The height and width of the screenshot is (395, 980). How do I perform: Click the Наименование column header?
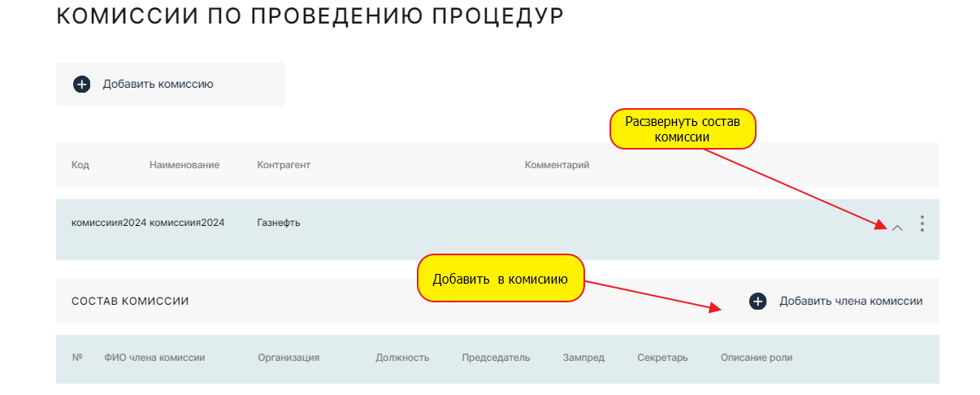184,165
